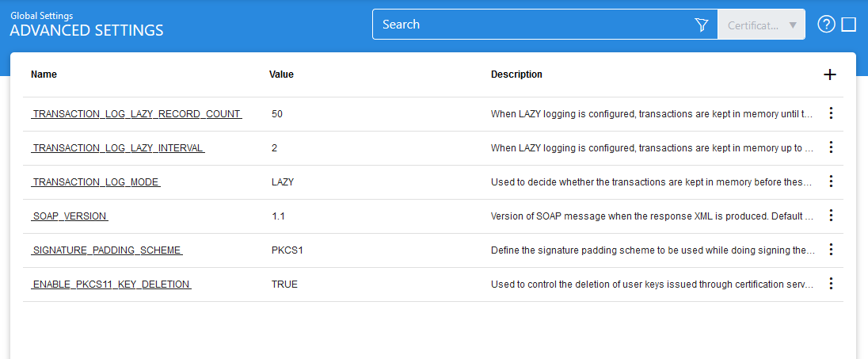Open the help question mark icon

[826, 25]
